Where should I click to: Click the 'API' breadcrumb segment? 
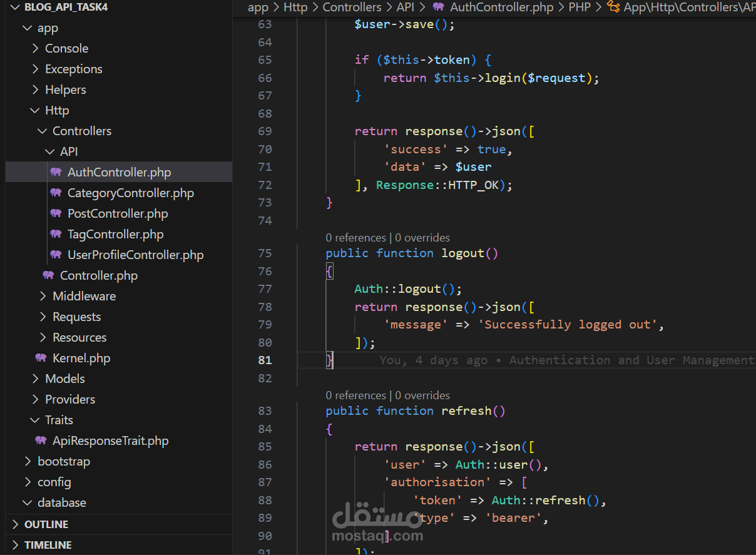coord(406,8)
